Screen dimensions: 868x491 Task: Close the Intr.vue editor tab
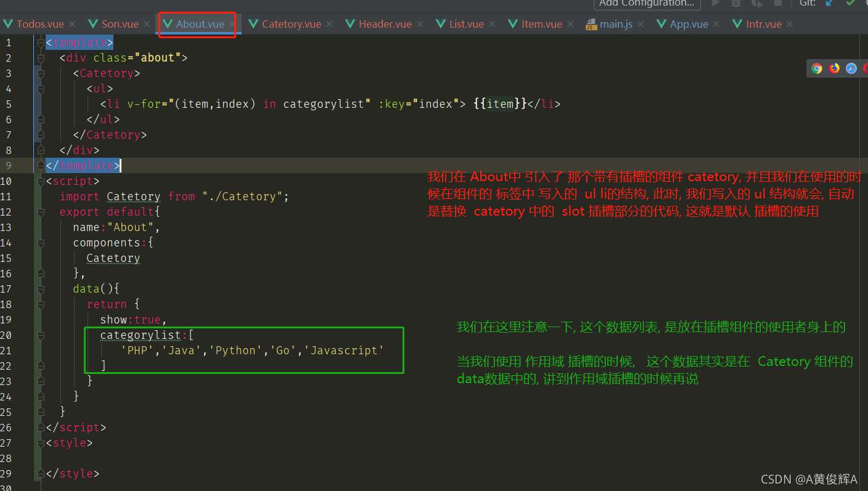click(790, 24)
